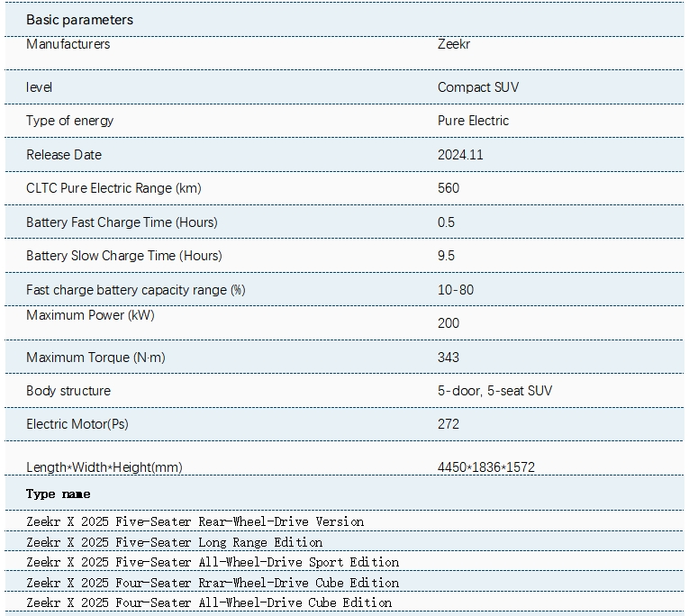Image resolution: width=689 pixels, height=616 pixels.
Task: Click the '9.5' slow charge value
Action: (446, 256)
